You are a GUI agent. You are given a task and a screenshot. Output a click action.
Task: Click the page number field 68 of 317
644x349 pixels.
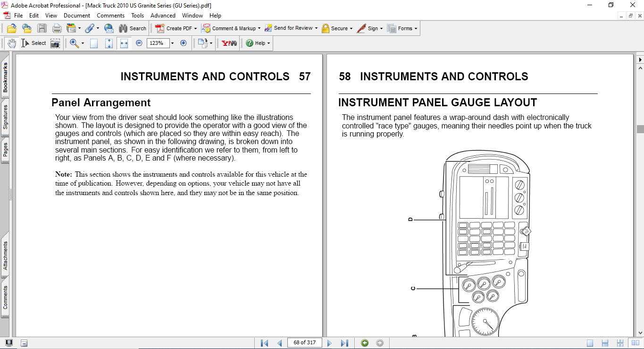[x=304, y=343]
